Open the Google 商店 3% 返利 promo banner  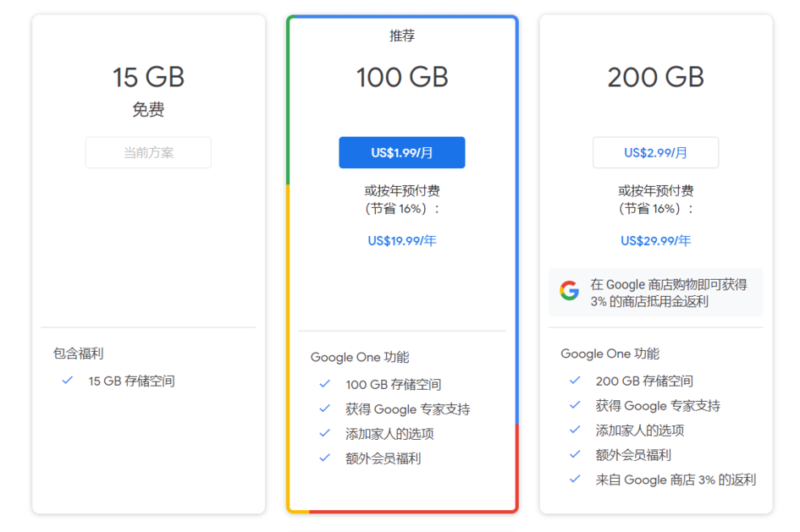655,293
